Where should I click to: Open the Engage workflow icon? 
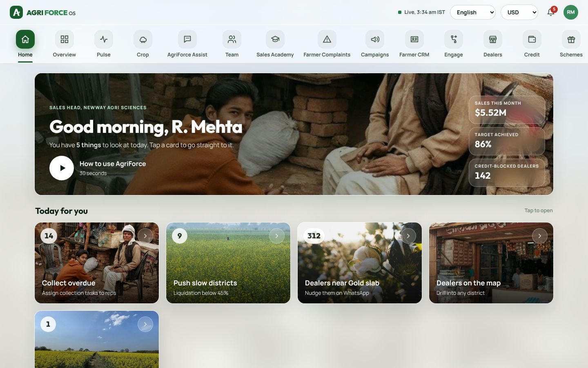[x=454, y=39]
